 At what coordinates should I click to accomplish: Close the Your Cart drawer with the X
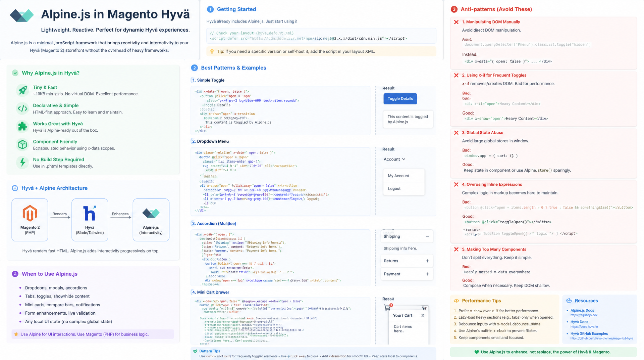(x=423, y=315)
